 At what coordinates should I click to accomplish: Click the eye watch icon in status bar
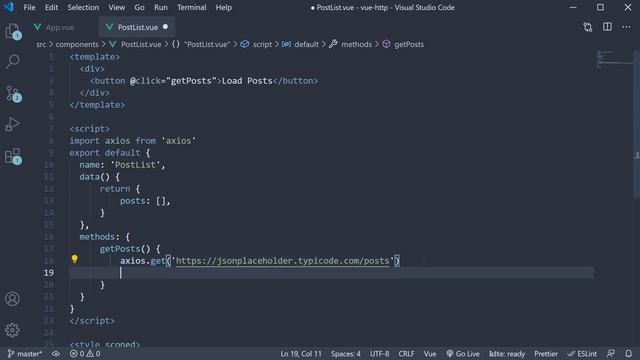(56, 354)
